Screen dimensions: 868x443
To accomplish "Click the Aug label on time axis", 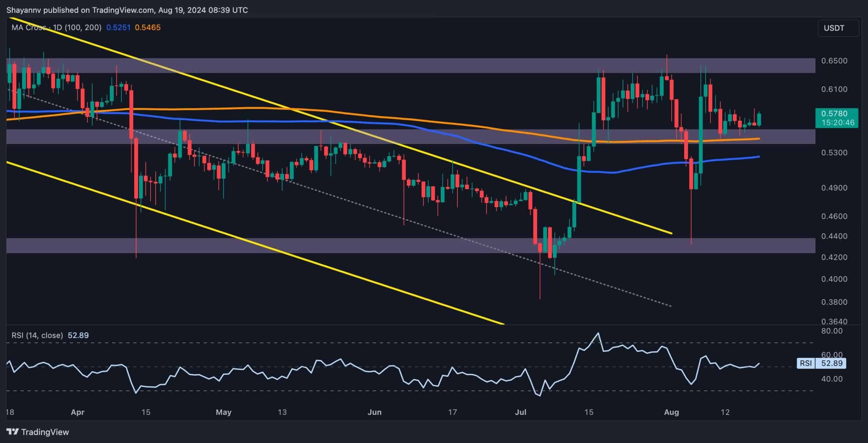I will coord(671,412).
